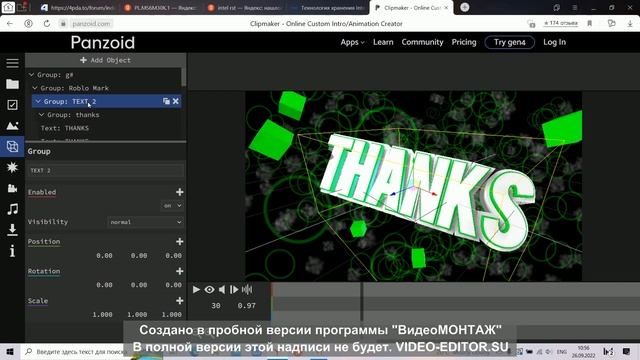
Task: Click the Log In link
Action: (554, 42)
